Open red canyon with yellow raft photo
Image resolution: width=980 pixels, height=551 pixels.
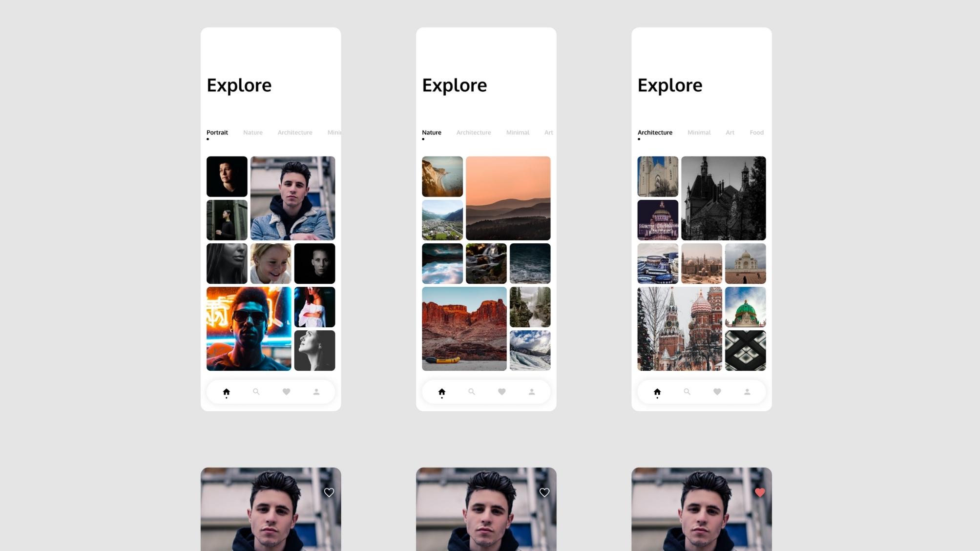click(464, 328)
